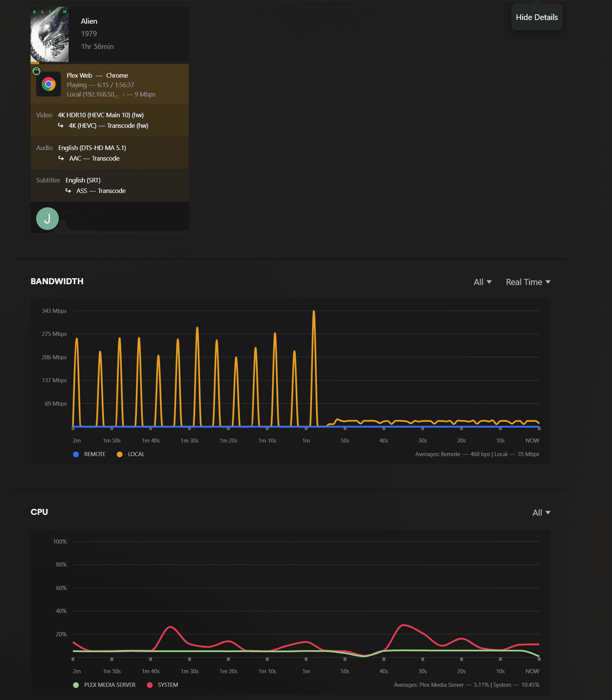Toggle the PLEX MEDIA SERVER legend dot
The image size is (612, 700).
point(76,685)
